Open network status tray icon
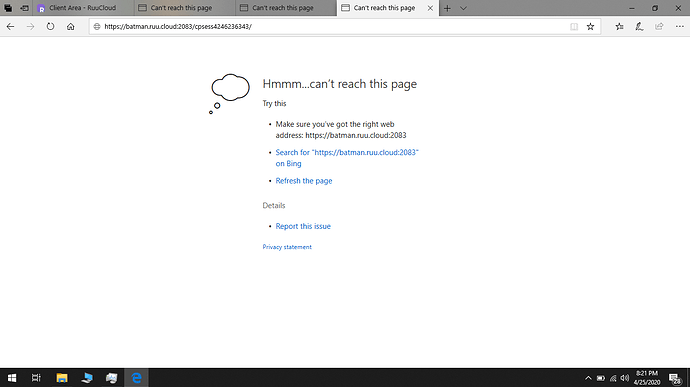690x387 pixels. 613,378
